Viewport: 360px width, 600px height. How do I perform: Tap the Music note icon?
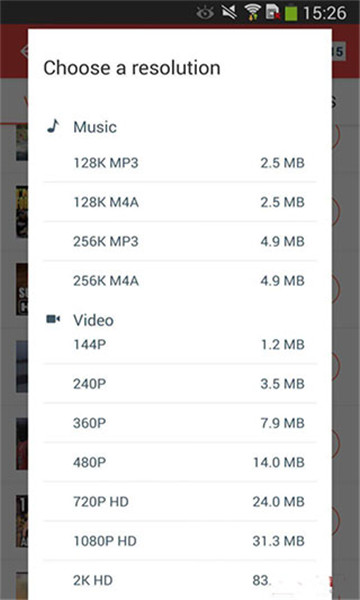tap(53, 126)
